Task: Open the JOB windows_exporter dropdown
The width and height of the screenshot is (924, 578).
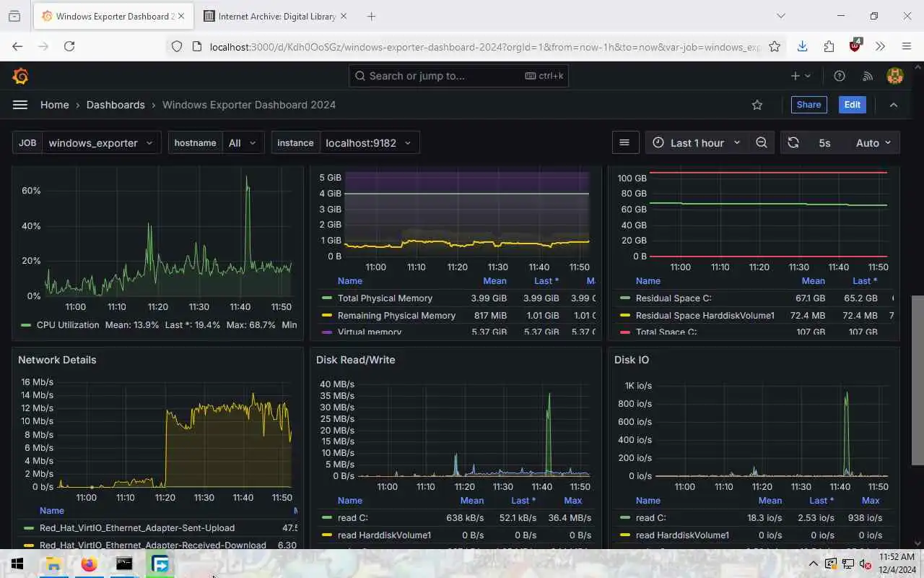Action: click(101, 143)
